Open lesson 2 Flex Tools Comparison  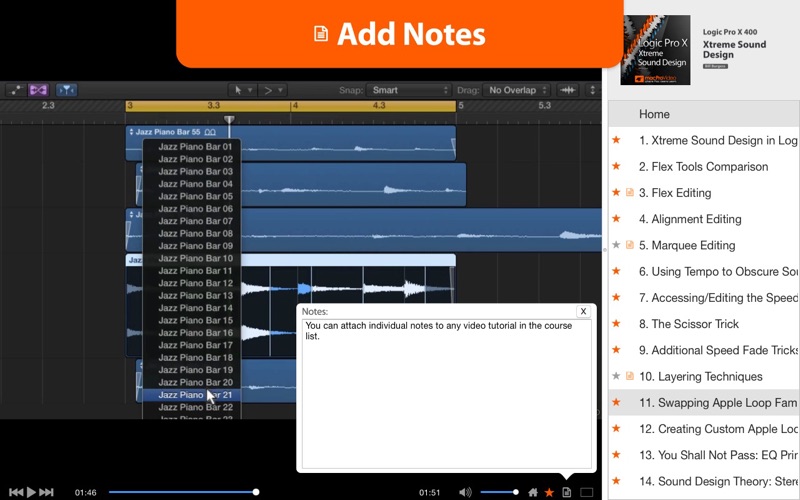coord(704,166)
